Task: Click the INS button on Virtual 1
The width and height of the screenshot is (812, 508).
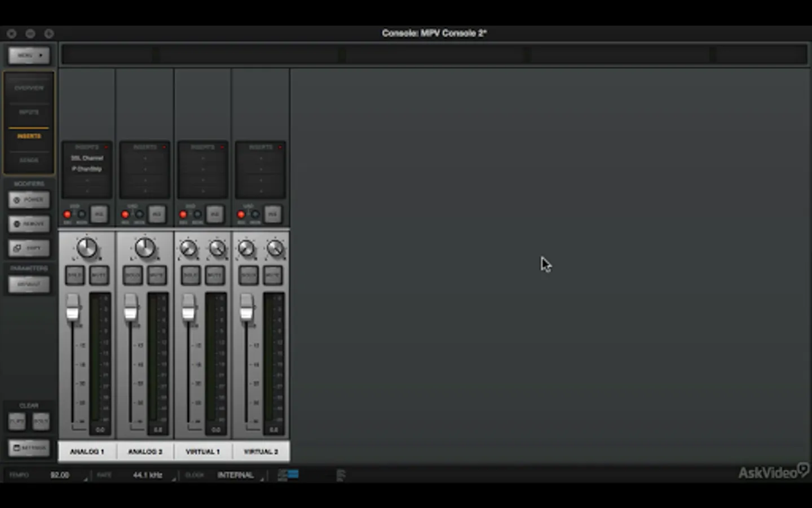Action: coord(215,214)
